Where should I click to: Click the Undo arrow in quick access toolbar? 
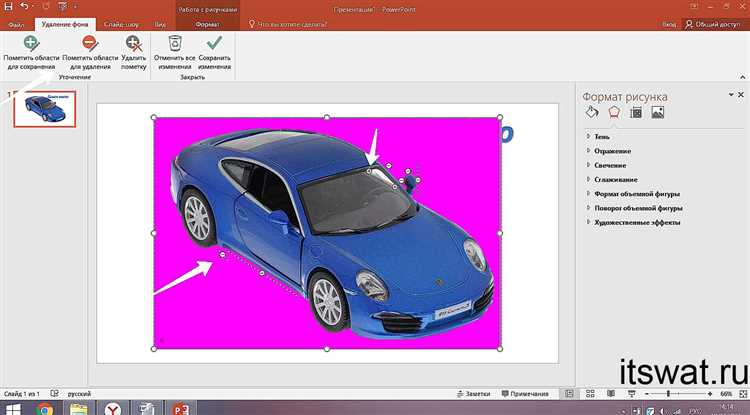pos(25,6)
